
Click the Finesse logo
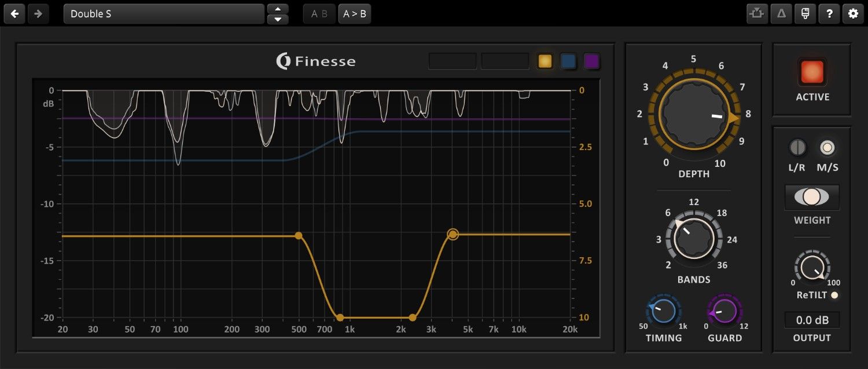(x=316, y=61)
